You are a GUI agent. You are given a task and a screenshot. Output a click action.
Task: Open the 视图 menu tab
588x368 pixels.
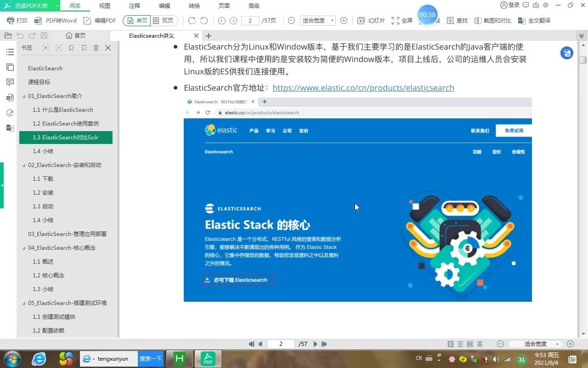pyautogui.click(x=105, y=6)
